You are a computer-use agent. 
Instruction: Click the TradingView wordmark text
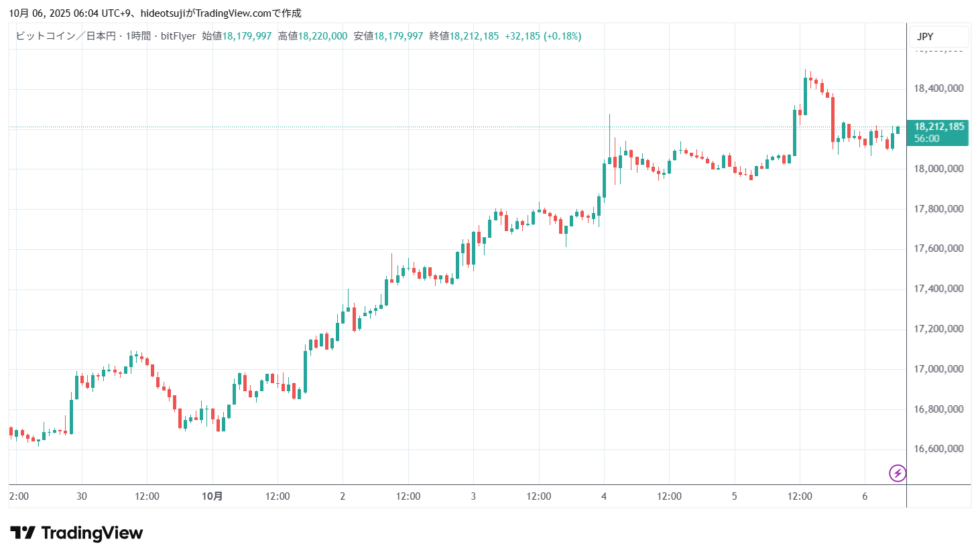pyautogui.click(x=92, y=533)
